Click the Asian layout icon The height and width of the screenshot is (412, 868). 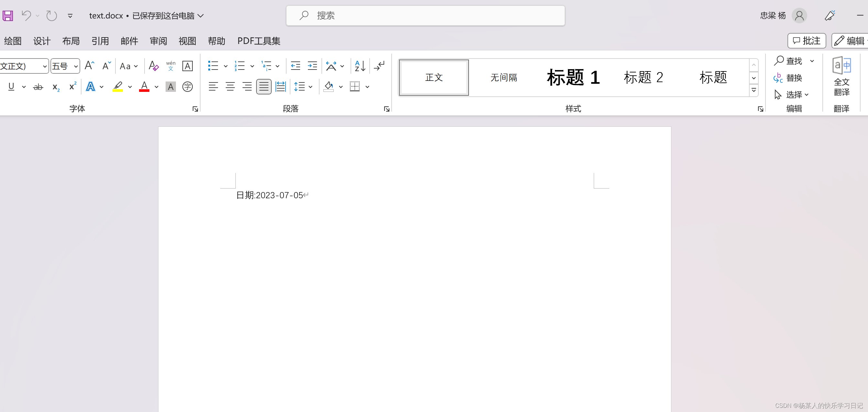(331, 66)
